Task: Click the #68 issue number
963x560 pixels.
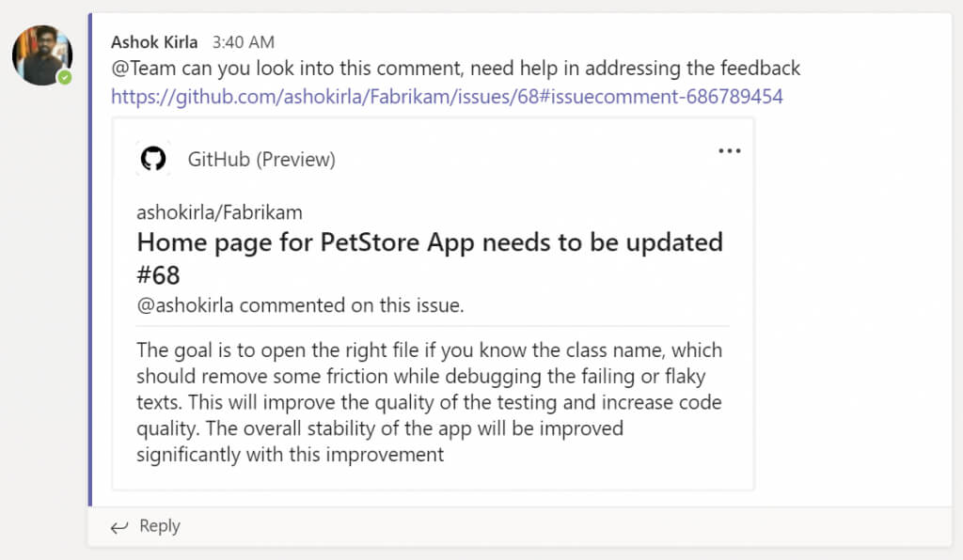Action: [158, 275]
